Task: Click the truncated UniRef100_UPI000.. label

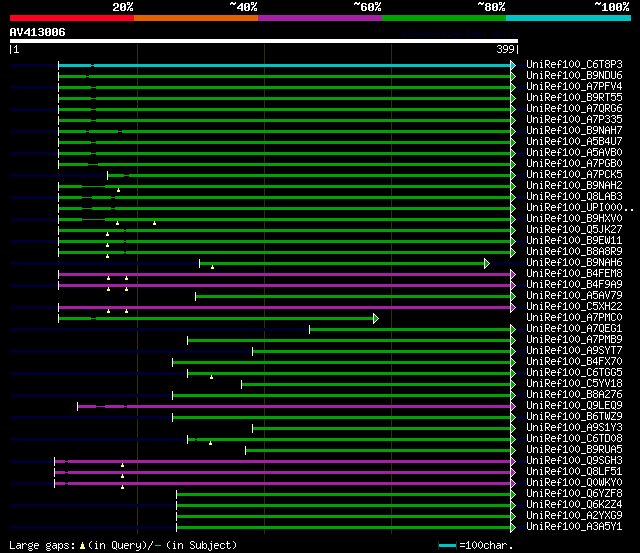Action: (x=580, y=208)
